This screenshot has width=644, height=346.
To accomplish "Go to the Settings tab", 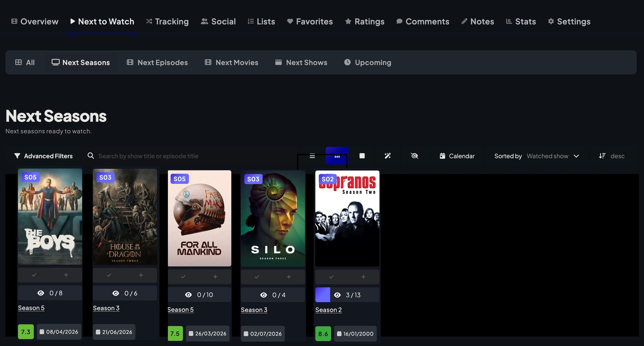I will (x=569, y=21).
